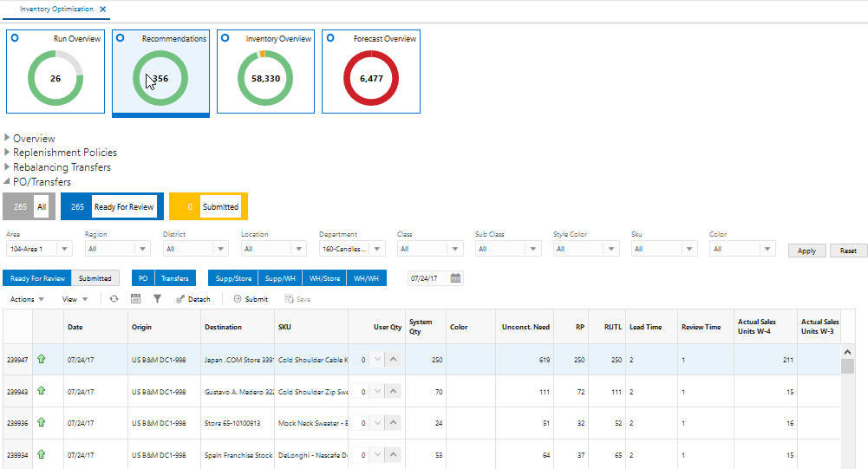
Task: Click the SKU column header
Action: coord(311,327)
